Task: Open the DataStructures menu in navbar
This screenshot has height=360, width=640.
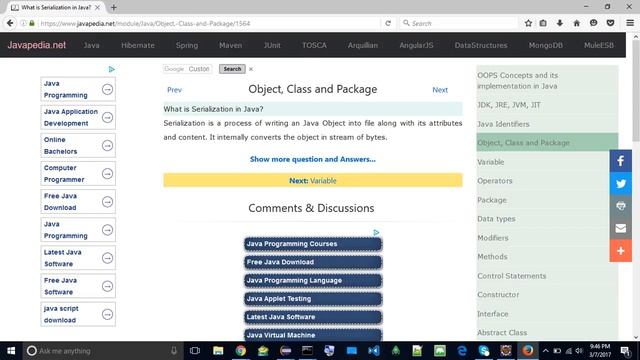Action: point(481,45)
